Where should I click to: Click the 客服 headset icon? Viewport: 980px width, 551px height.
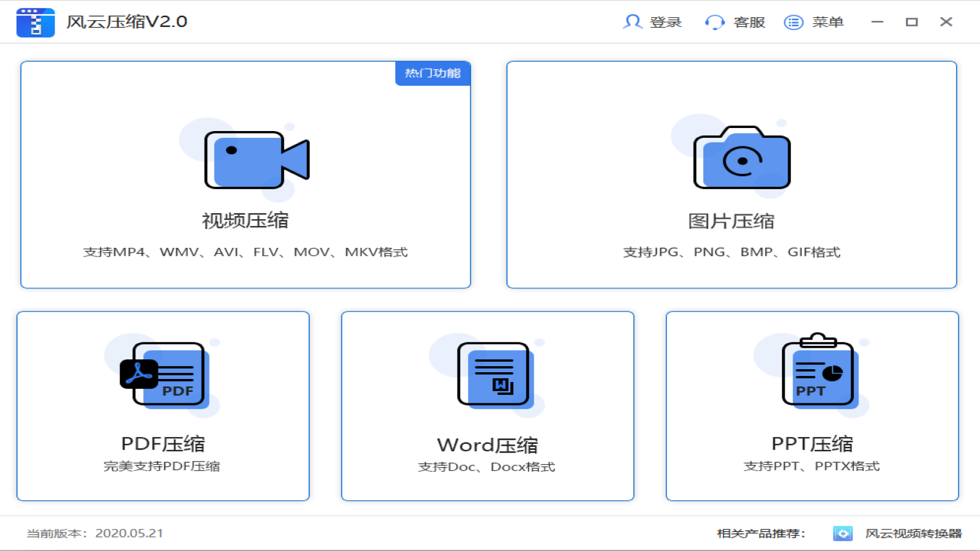(x=714, y=21)
